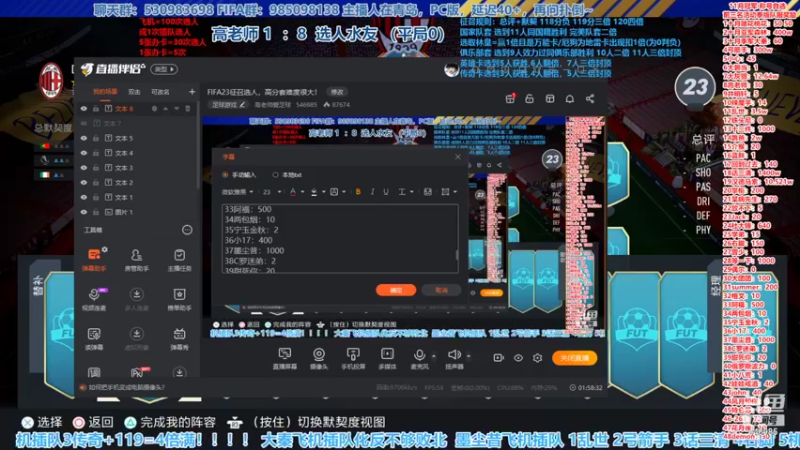Open the font family dropdown 微软雅黑
The width and height of the screenshot is (800, 450).
237,192
